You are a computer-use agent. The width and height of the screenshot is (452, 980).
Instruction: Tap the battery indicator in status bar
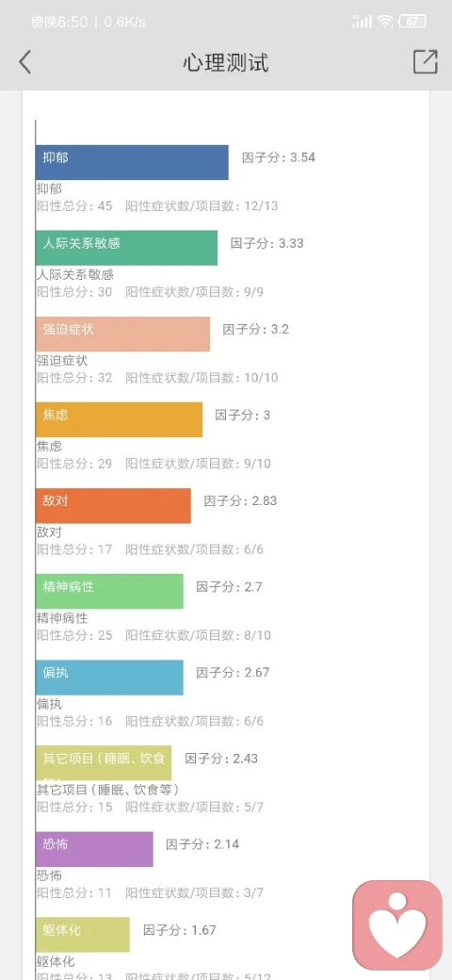coord(412,22)
